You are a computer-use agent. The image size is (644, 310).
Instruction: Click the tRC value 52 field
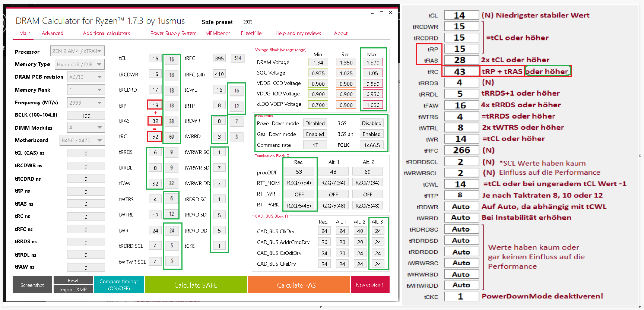[155, 136]
